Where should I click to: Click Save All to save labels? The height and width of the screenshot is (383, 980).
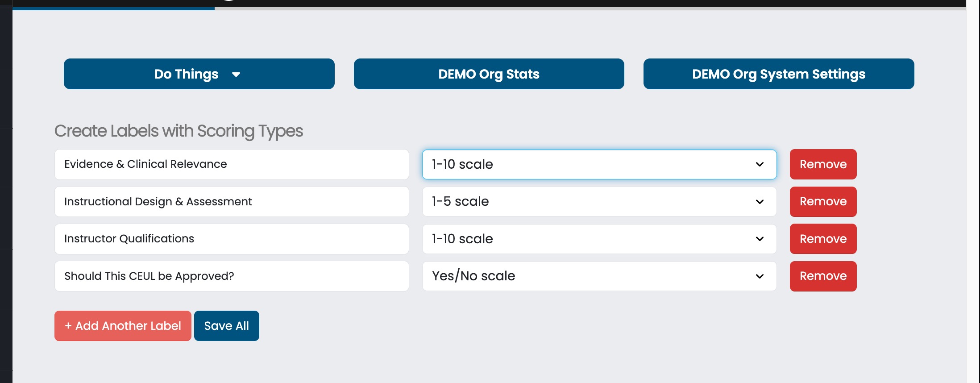pyautogui.click(x=226, y=326)
